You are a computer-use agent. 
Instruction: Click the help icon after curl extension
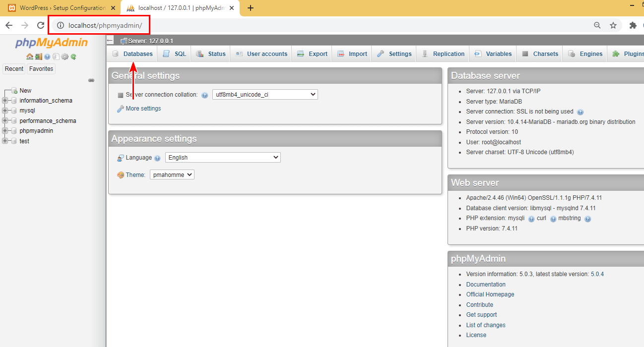click(x=553, y=219)
